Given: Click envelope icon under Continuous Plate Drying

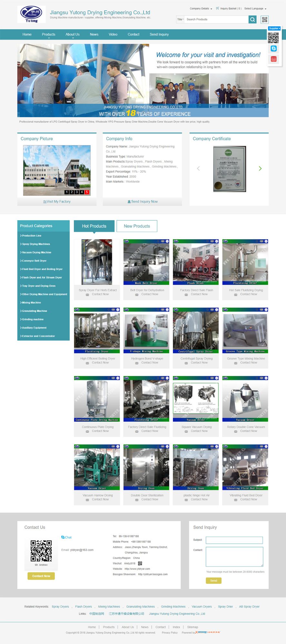Looking at the screenshot, I should coord(87,431).
